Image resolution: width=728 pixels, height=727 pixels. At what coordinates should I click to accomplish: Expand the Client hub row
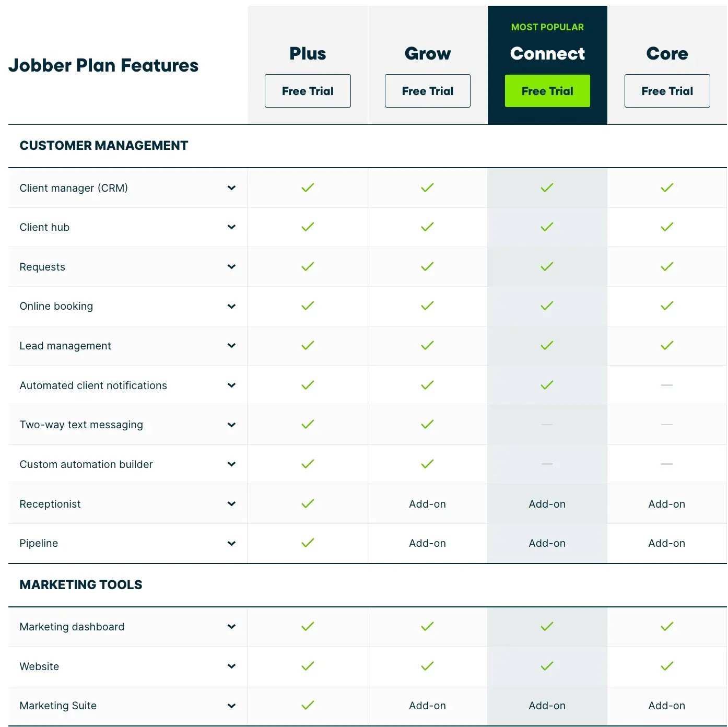click(x=231, y=227)
